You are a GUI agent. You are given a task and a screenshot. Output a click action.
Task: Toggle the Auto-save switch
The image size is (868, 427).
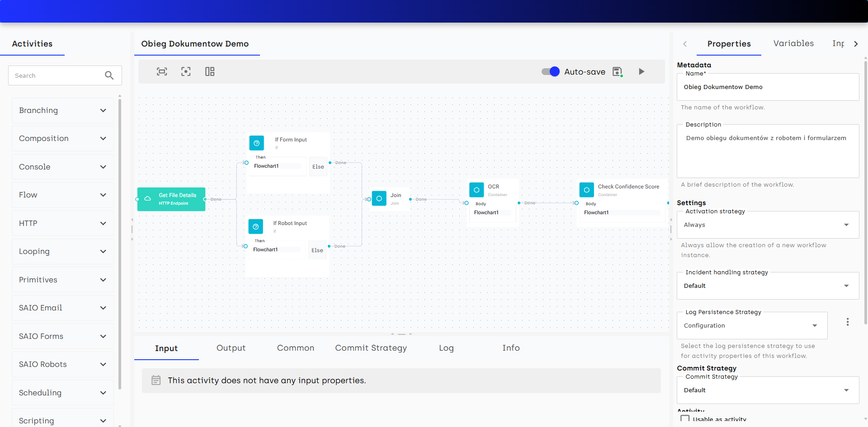click(551, 71)
